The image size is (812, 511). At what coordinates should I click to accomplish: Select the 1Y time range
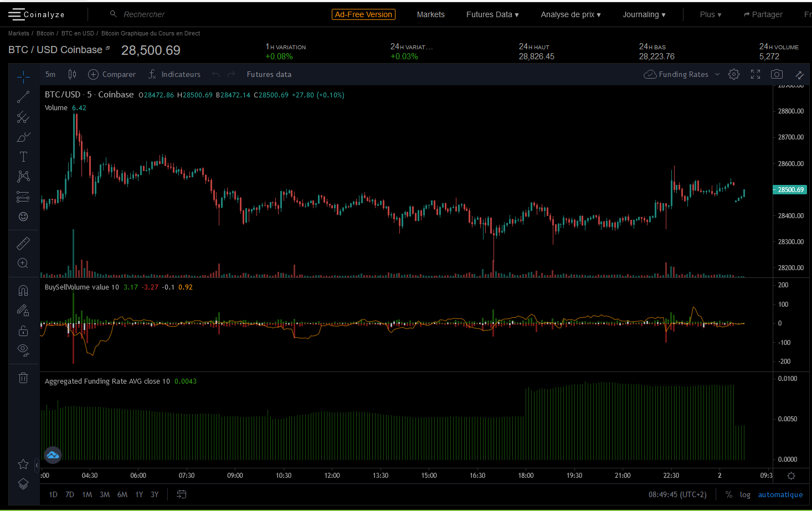coord(139,494)
